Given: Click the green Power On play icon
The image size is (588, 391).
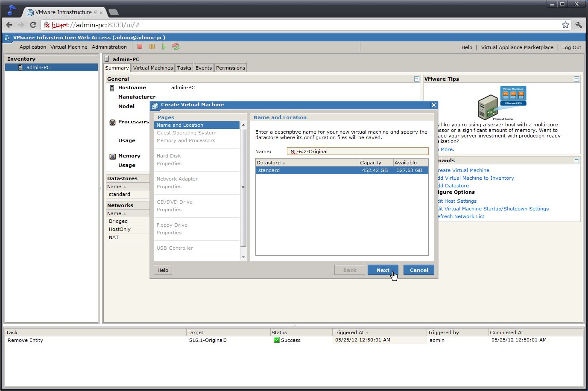Looking at the screenshot, I should [164, 47].
